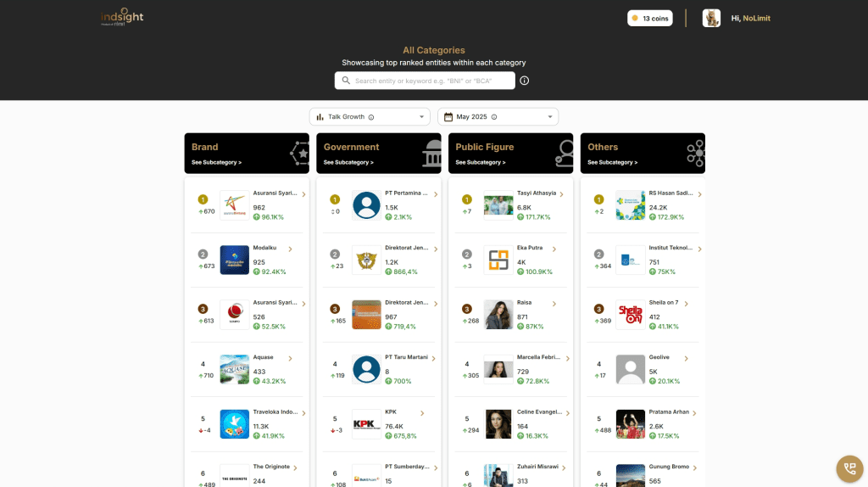The width and height of the screenshot is (868, 487).
Task: Open See Subcategory under Government
Action: 348,162
